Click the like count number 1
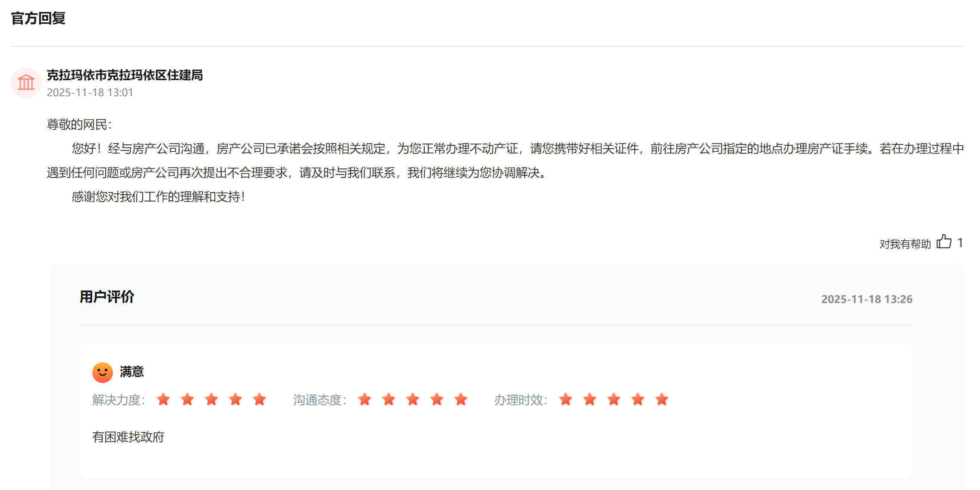 coord(960,243)
